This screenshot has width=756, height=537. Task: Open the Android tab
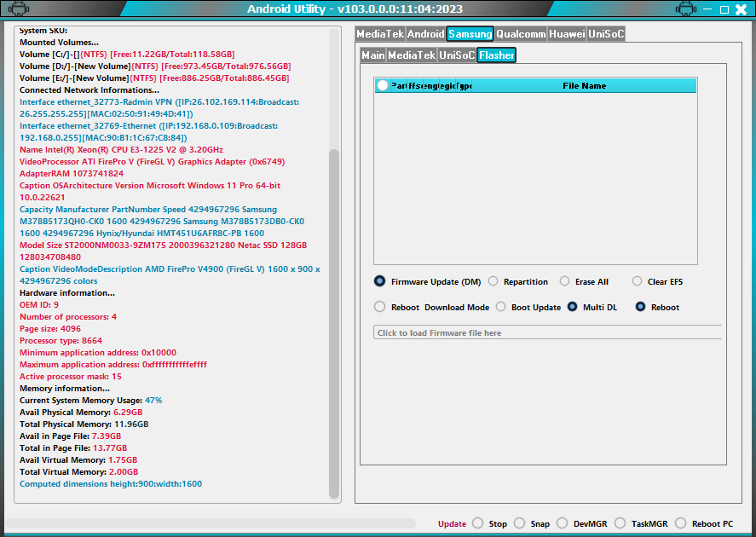coord(426,33)
